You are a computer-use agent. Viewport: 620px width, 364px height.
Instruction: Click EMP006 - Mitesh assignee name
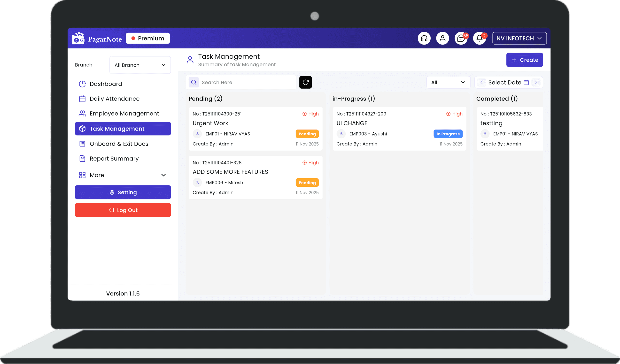click(x=224, y=183)
